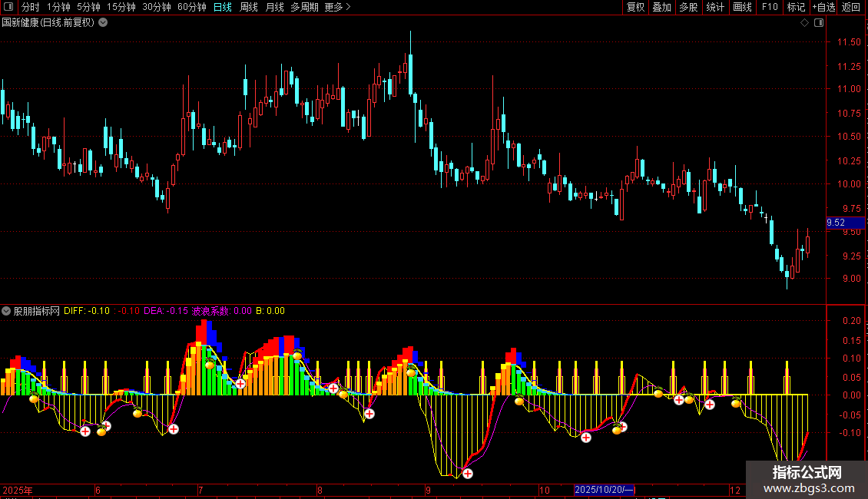
Task: Click the 叠加 overlay button
Action: [x=661, y=7]
